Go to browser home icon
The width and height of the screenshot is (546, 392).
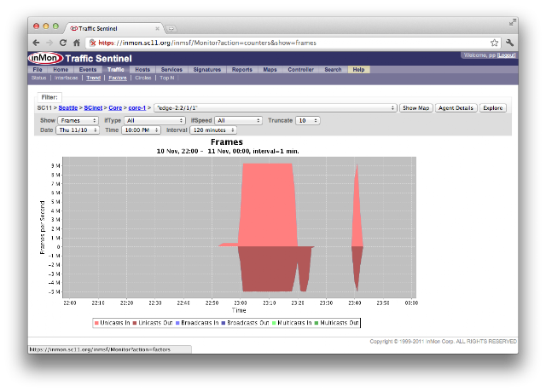click(x=77, y=43)
